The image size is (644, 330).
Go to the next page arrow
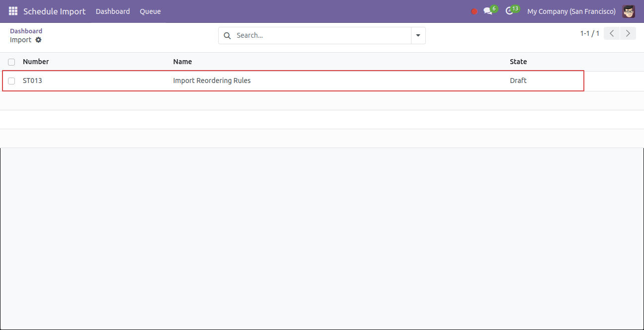pos(628,33)
